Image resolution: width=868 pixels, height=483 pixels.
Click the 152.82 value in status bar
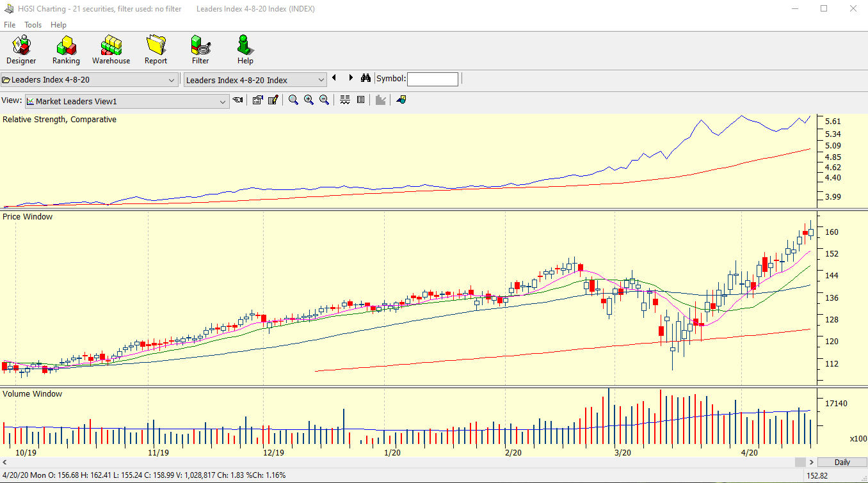[818, 476]
